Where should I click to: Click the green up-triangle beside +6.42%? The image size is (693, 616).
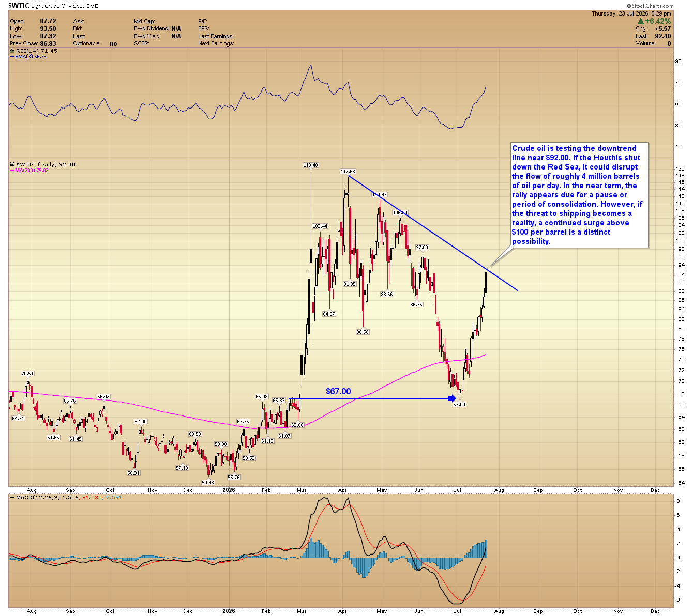641,21
